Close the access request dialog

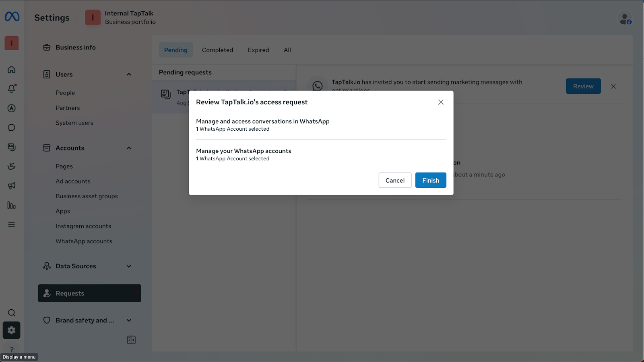(441, 102)
